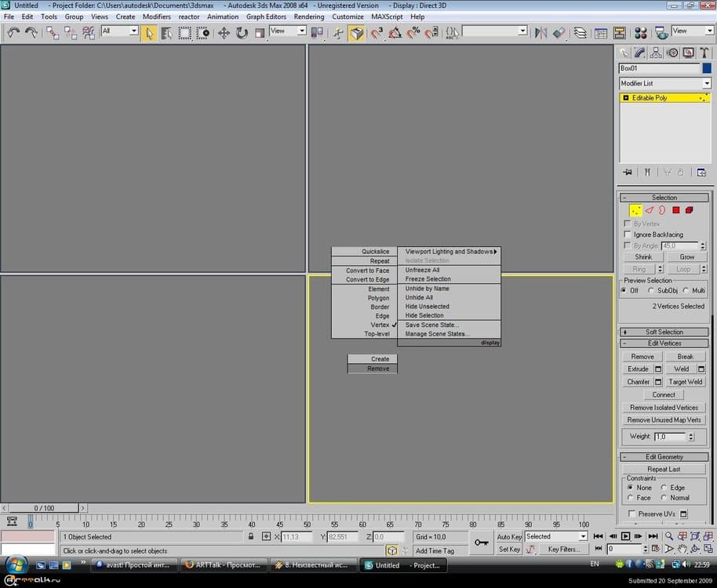Select the Move transform tool
The height and width of the screenshot is (588, 717).
(224, 32)
